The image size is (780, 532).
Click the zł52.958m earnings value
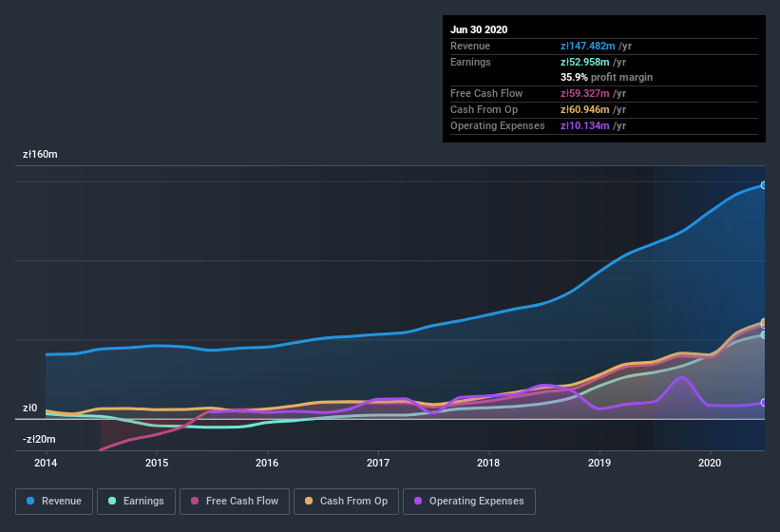[585, 62]
